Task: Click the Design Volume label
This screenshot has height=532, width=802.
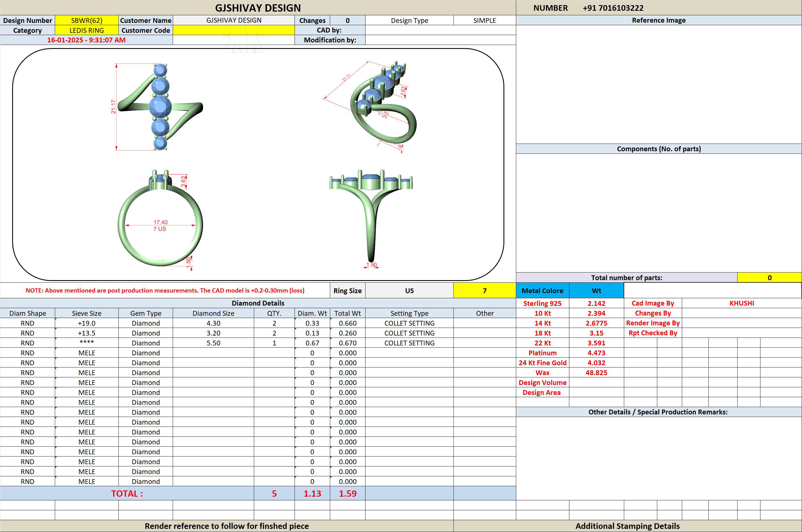Action: (542, 382)
